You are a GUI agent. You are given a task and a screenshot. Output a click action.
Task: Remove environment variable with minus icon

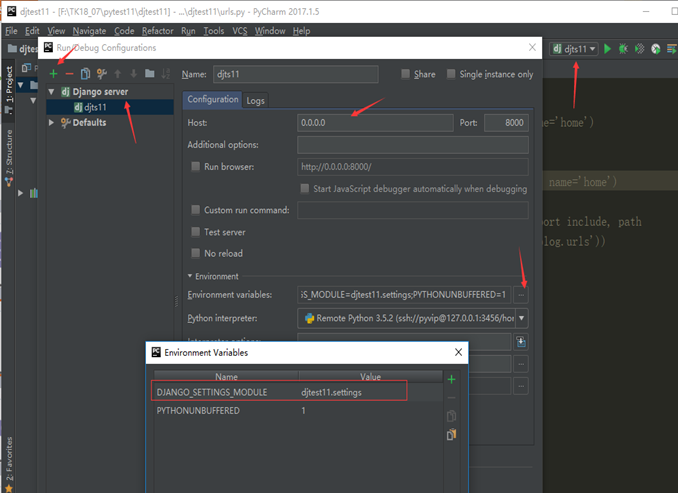pos(451,398)
